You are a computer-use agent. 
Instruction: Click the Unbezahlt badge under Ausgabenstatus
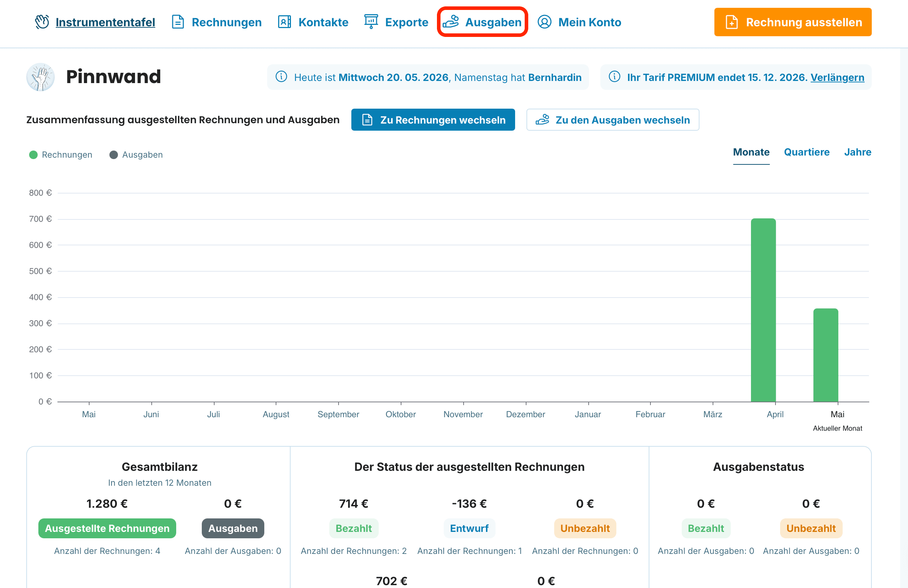tap(811, 528)
